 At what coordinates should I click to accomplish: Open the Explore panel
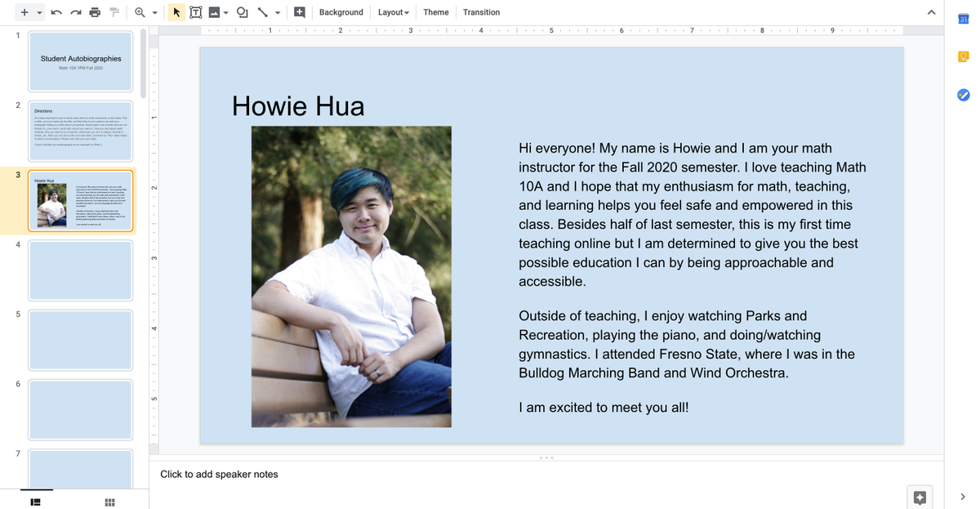(x=920, y=496)
